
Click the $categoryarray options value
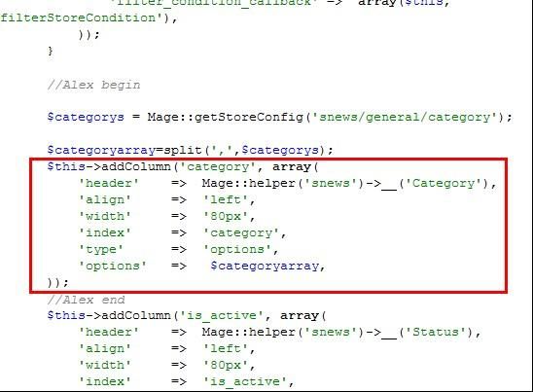point(265,266)
